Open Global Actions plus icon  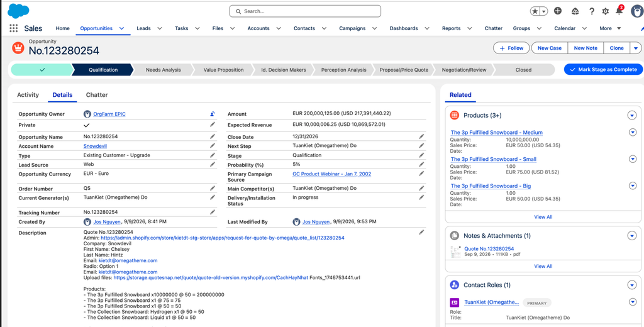(x=558, y=11)
